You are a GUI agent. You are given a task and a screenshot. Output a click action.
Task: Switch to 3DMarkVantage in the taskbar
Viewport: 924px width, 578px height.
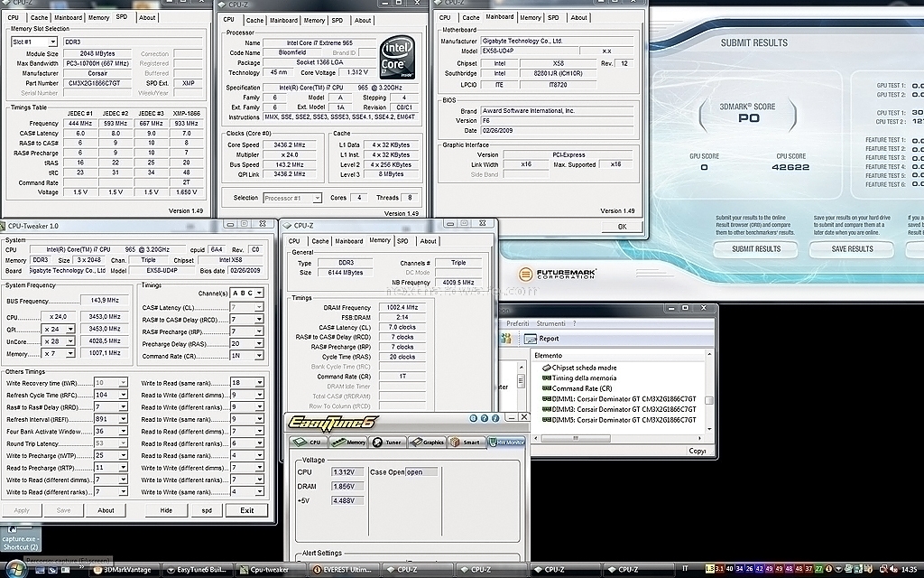point(123,570)
